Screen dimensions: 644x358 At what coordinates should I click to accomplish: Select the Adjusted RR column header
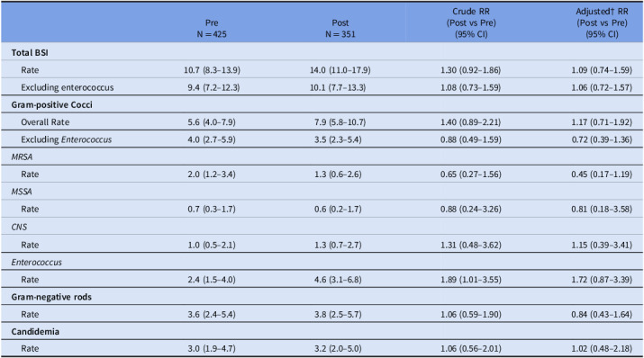coord(602,22)
